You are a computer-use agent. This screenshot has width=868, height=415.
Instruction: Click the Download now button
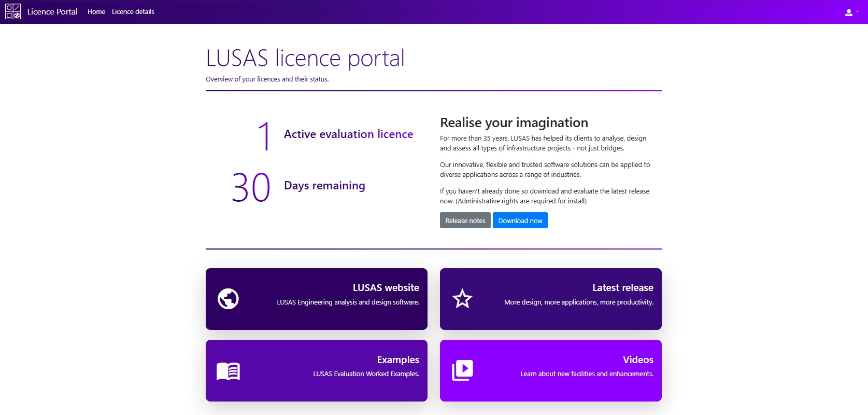coord(520,220)
